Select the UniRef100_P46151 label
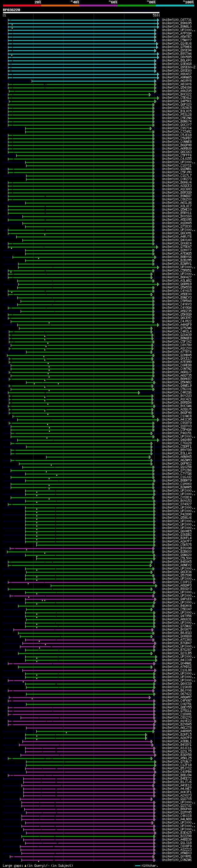Image resolution: width=197 pixels, height=868 pixels. (176, 433)
